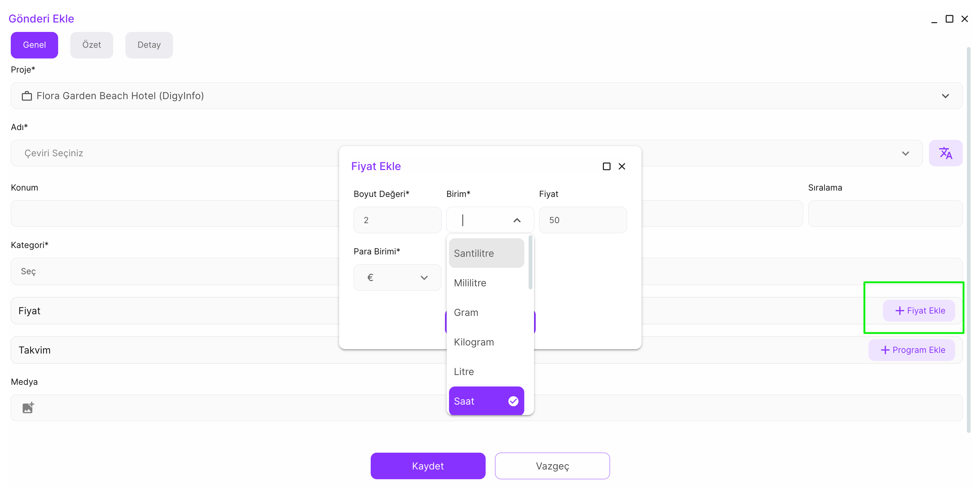The image size is (980, 494).
Task: Click the Boyut Değeri input field
Action: coord(397,220)
